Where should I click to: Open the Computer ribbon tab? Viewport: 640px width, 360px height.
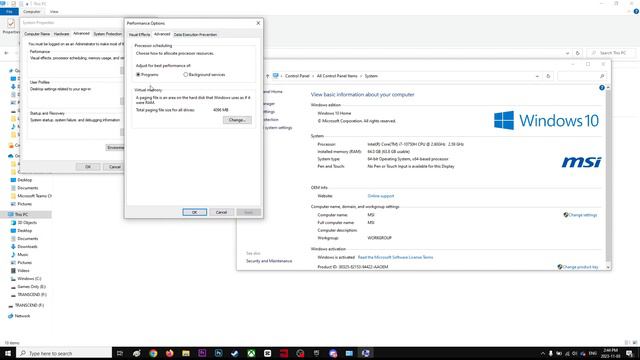point(31,12)
